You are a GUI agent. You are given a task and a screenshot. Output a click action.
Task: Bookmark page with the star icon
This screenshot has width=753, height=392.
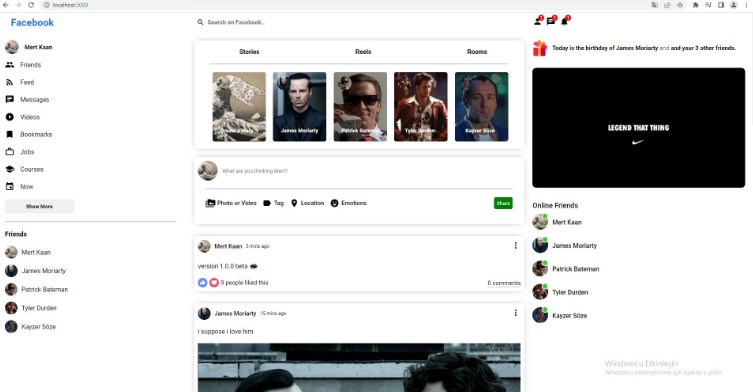tap(680, 5)
